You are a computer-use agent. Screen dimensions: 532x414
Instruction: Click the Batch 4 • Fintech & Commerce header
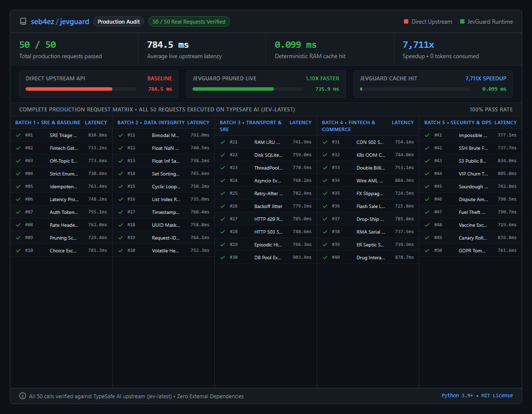pyautogui.click(x=348, y=126)
